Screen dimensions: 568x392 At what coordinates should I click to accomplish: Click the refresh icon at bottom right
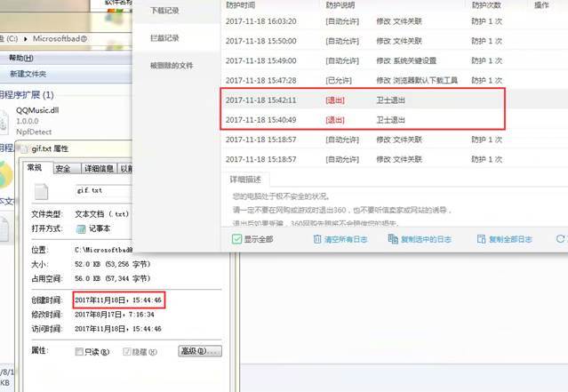pos(560,239)
